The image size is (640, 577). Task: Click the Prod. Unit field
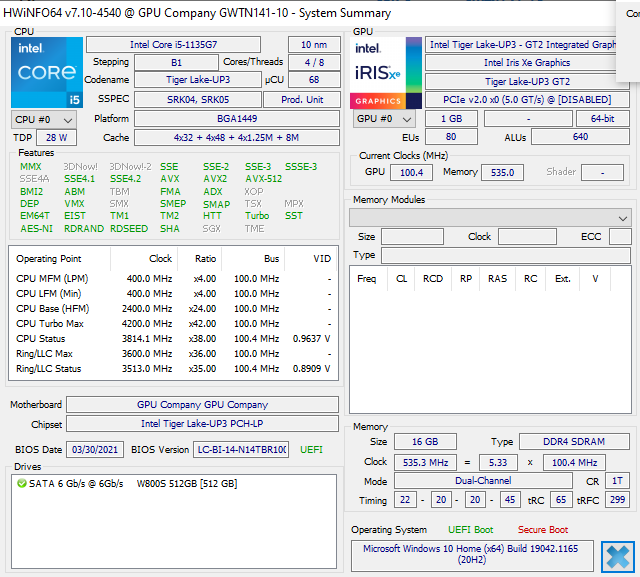(302, 100)
